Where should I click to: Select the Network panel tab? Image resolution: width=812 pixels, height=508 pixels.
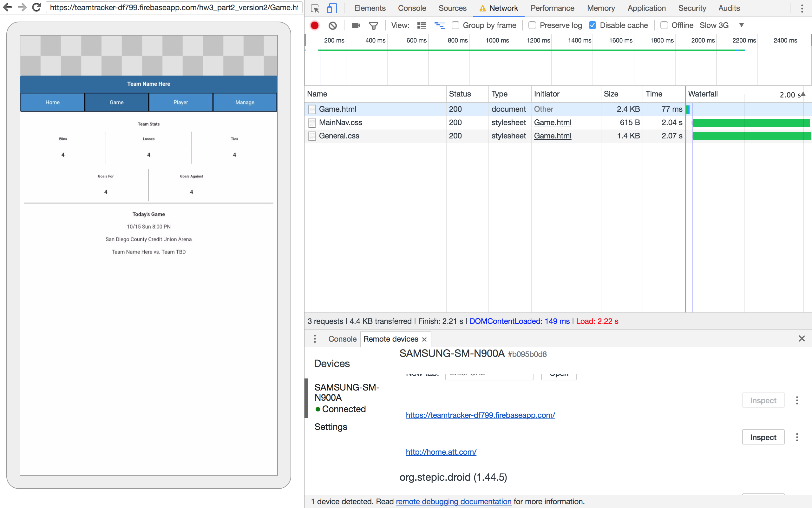(x=499, y=8)
